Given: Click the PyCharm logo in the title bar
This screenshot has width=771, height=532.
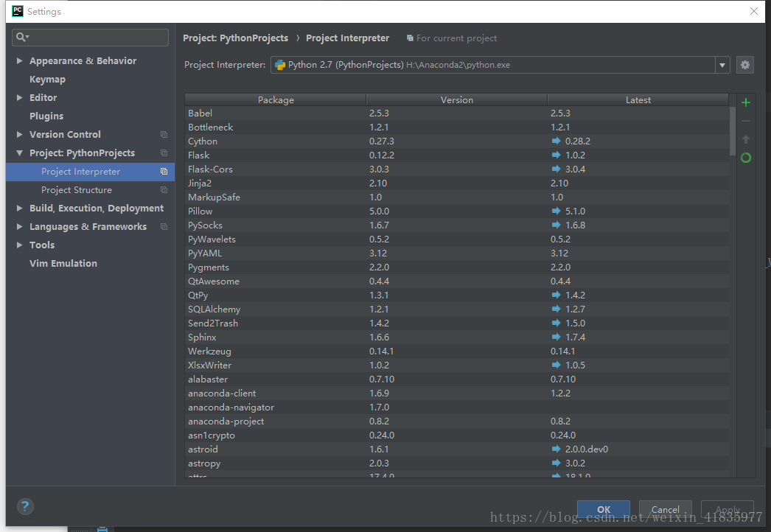Looking at the screenshot, I should point(18,11).
